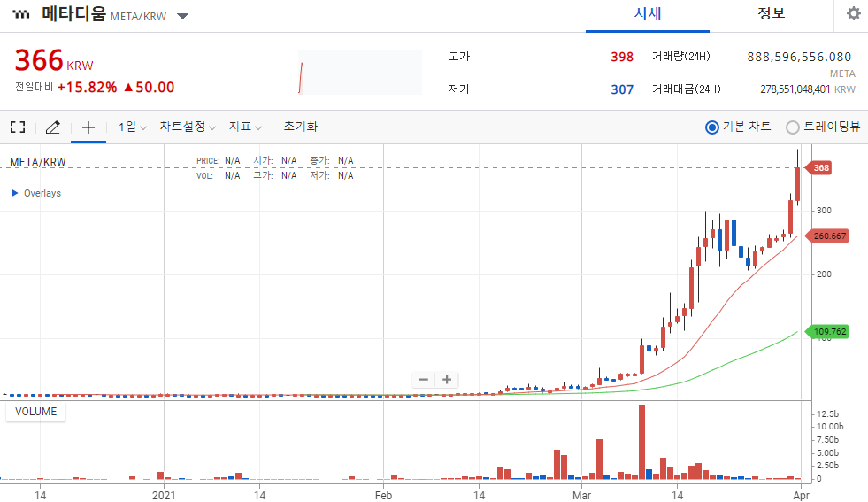This screenshot has width=868, height=502.
Task: Select the 트레이딩뷰 radio button
Action: 793,127
